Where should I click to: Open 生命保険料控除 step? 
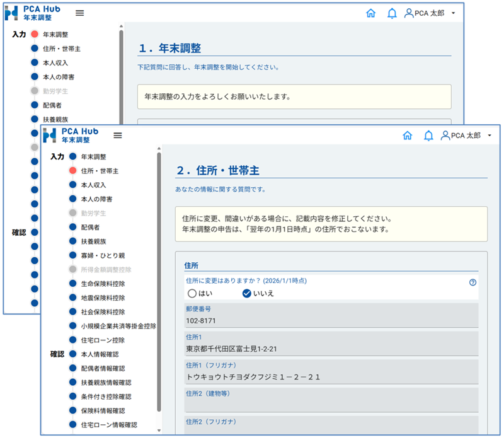coord(103,284)
